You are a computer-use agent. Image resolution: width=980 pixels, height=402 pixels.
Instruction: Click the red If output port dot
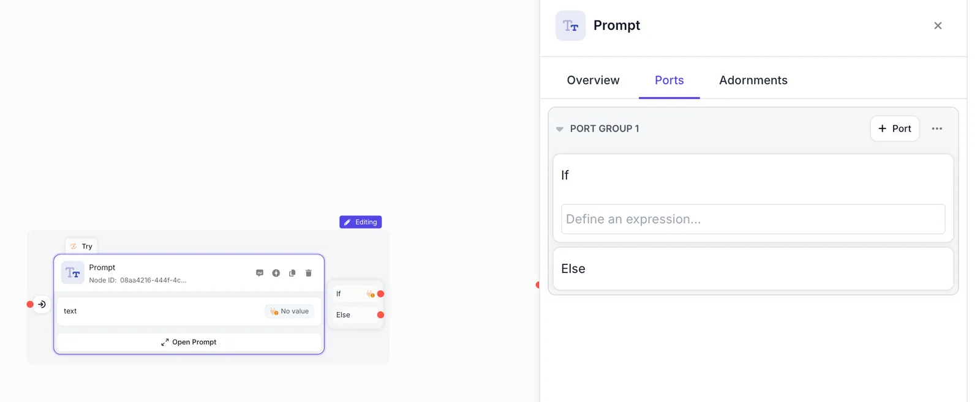click(380, 294)
